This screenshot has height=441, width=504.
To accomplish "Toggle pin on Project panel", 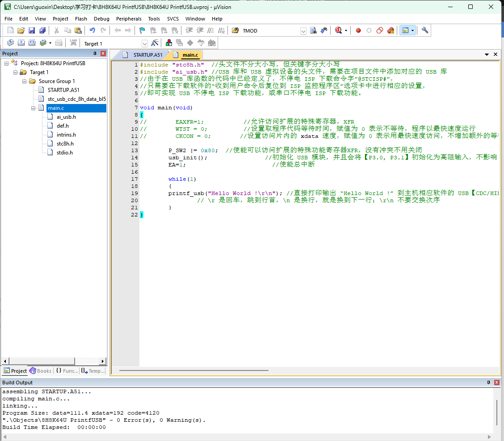I will [95, 54].
